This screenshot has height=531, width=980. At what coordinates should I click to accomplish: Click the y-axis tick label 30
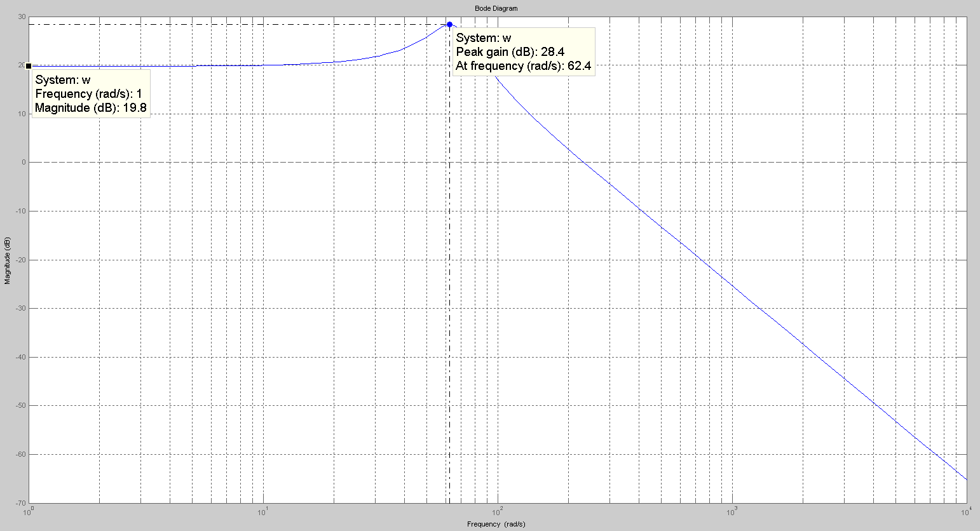point(22,17)
